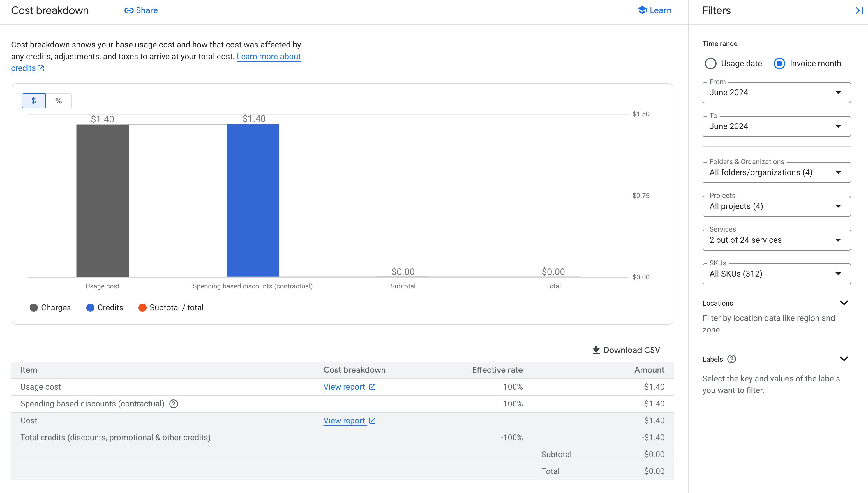
Task: Click the Credits legend color dot
Action: coord(90,307)
